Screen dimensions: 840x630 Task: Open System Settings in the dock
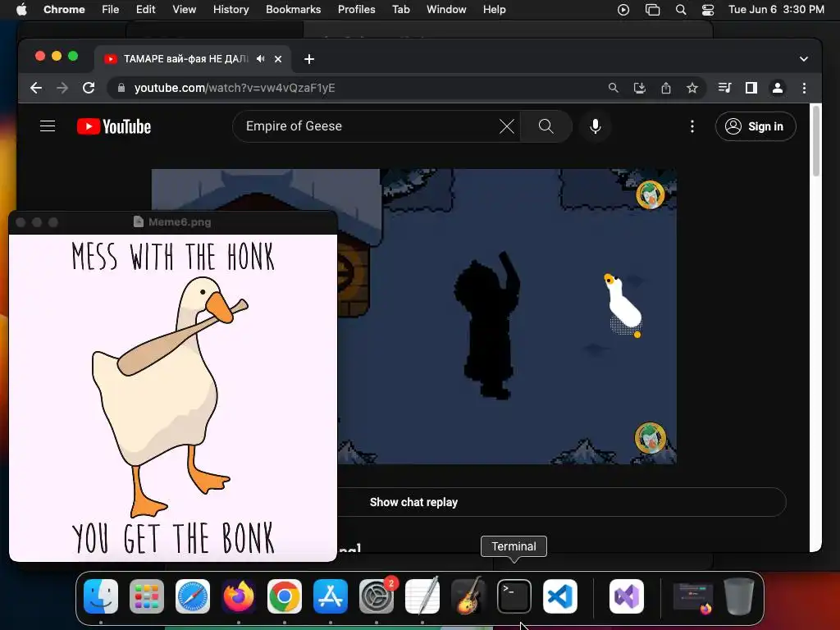[x=377, y=596]
